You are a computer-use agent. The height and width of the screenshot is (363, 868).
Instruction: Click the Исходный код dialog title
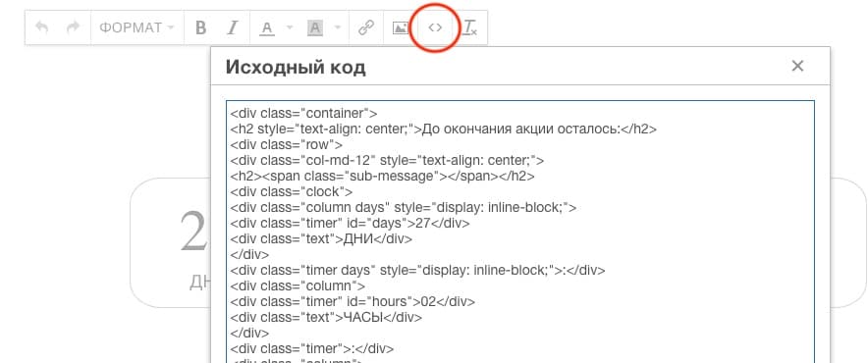296,68
